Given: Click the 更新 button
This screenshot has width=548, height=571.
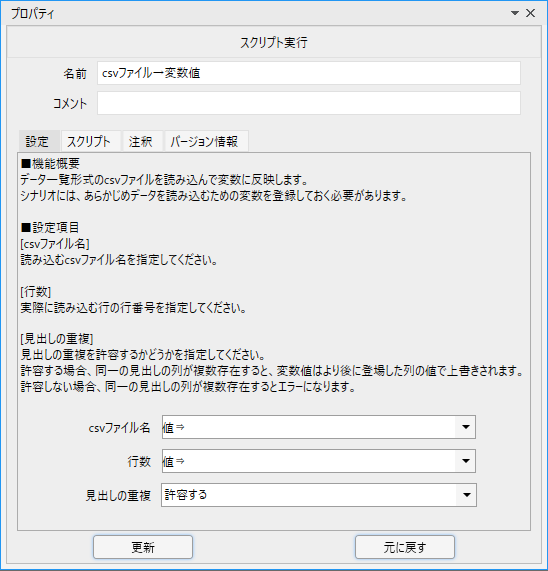Looking at the screenshot, I should click(143, 547).
